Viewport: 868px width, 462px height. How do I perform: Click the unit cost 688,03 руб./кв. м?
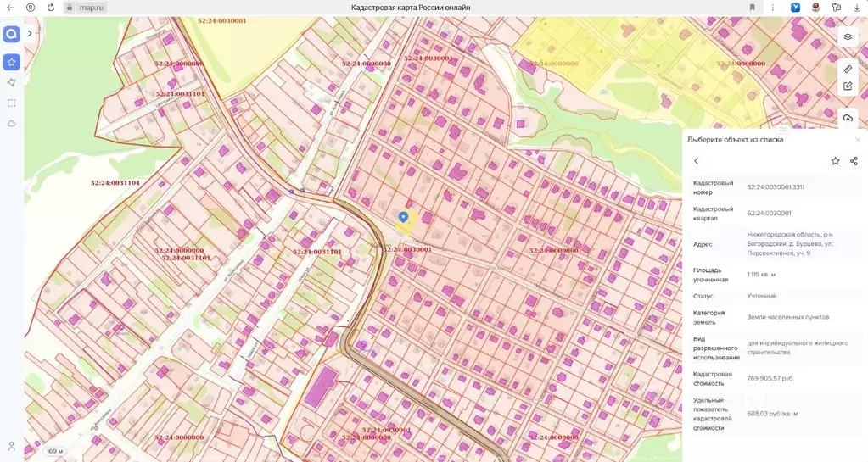(772, 414)
